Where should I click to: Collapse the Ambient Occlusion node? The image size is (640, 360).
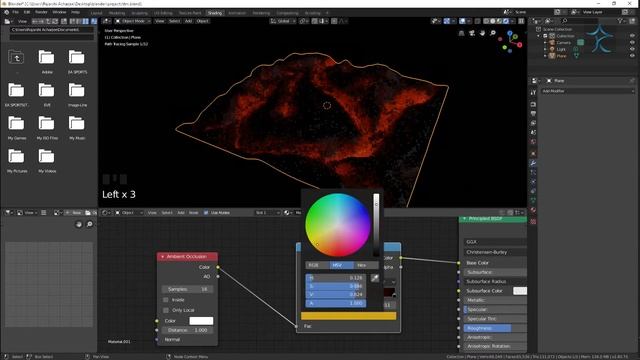click(x=162, y=257)
